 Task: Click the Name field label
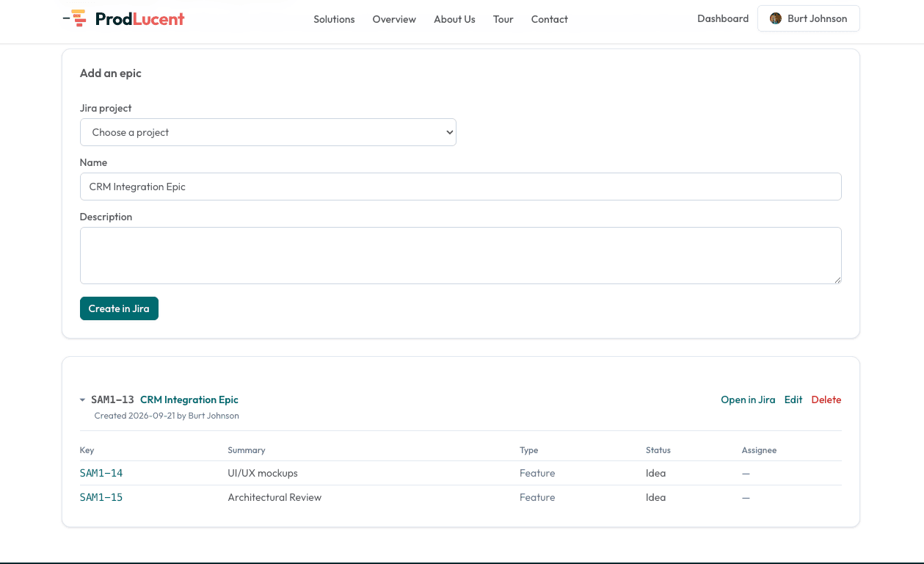coord(93,162)
